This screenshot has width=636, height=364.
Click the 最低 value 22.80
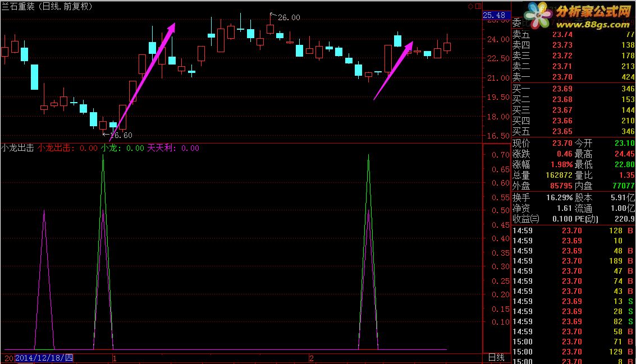625,164
